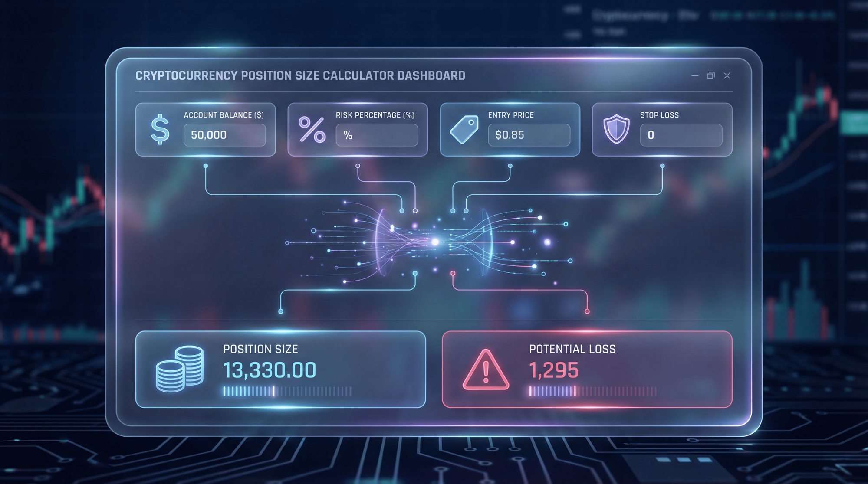Screen dimensions: 868x484
Task: Select the 1,295 potential loss value
Action: coord(554,370)
